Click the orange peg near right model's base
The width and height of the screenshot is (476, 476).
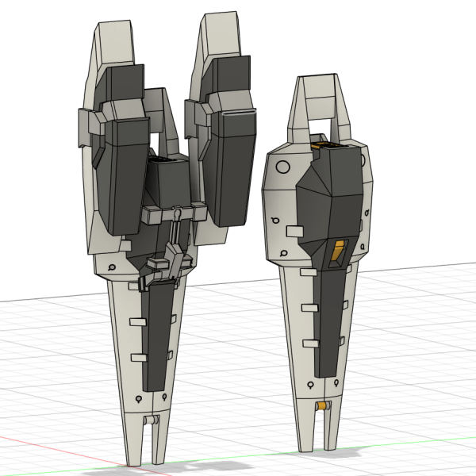pos(323,408)
